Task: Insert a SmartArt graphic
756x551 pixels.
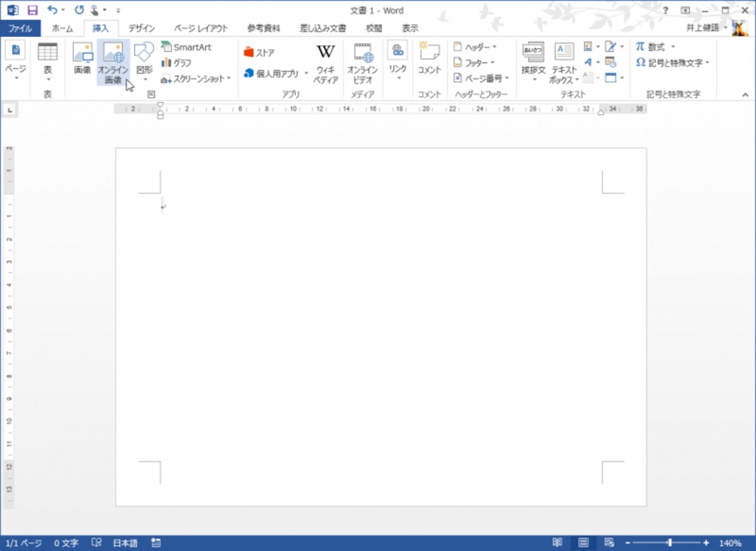Action: pyautogui.click(x=186, y=47)
